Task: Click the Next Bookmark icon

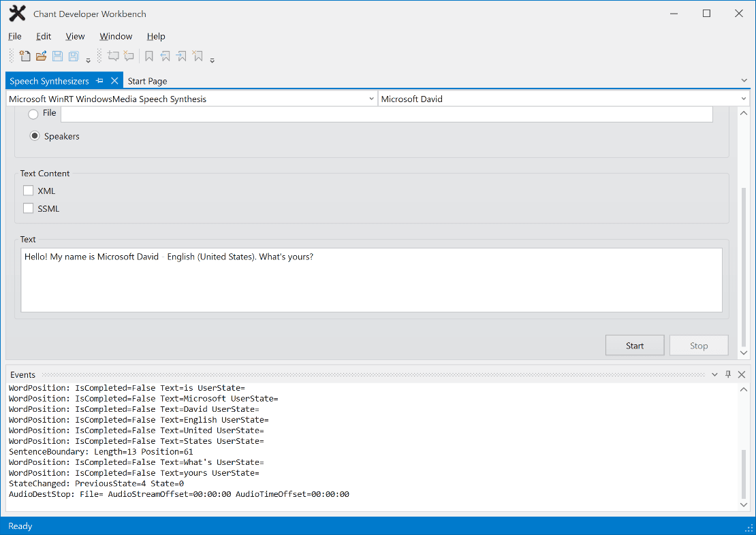Action: click(181, 56)
